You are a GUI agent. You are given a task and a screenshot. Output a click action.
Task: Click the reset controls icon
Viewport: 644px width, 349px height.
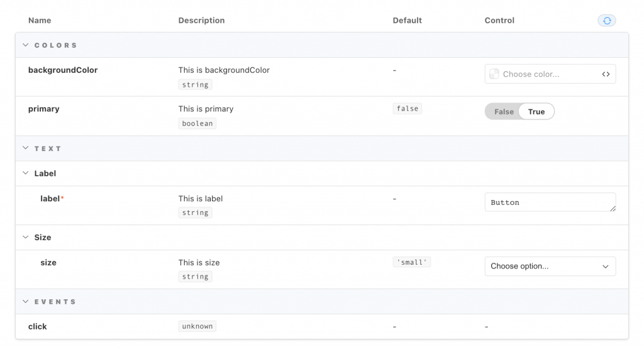(x=606, y=21)
